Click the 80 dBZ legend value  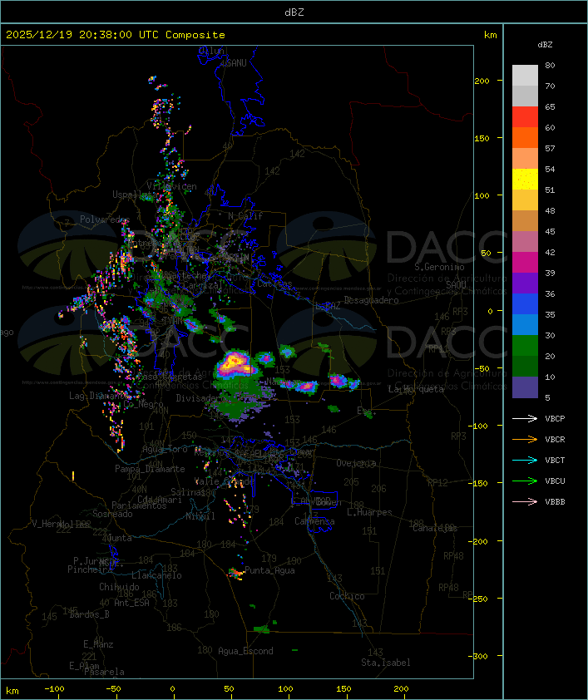pyautogui.click(x=550, y=65)
